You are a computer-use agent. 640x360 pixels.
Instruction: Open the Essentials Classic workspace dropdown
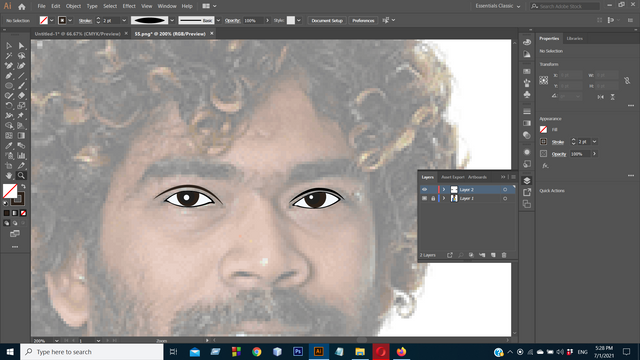click(498, 6)
